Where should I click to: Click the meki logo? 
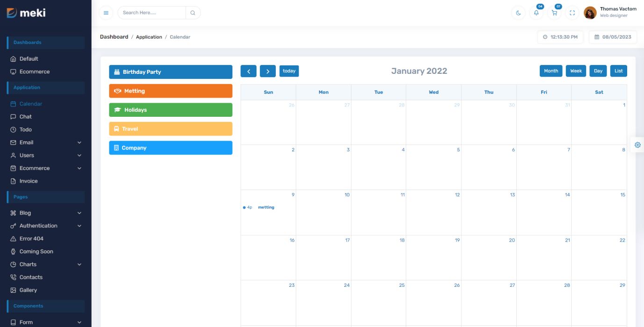point(26,13)
